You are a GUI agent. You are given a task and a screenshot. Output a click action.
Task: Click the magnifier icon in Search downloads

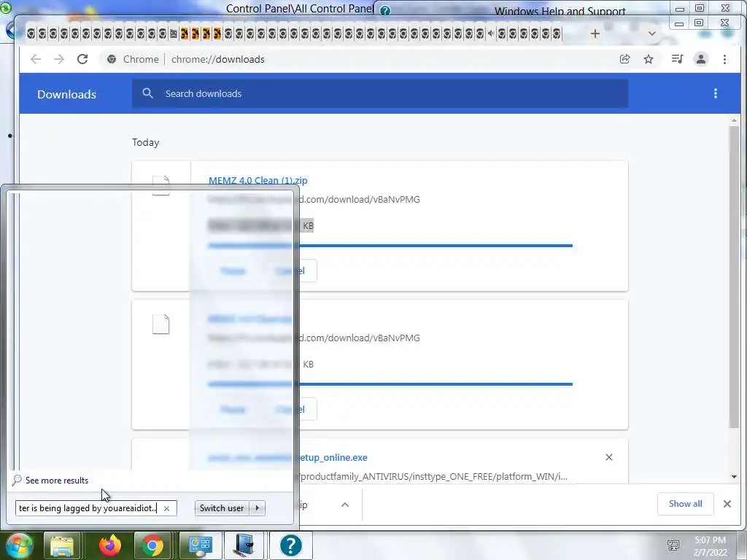[147, 93]
